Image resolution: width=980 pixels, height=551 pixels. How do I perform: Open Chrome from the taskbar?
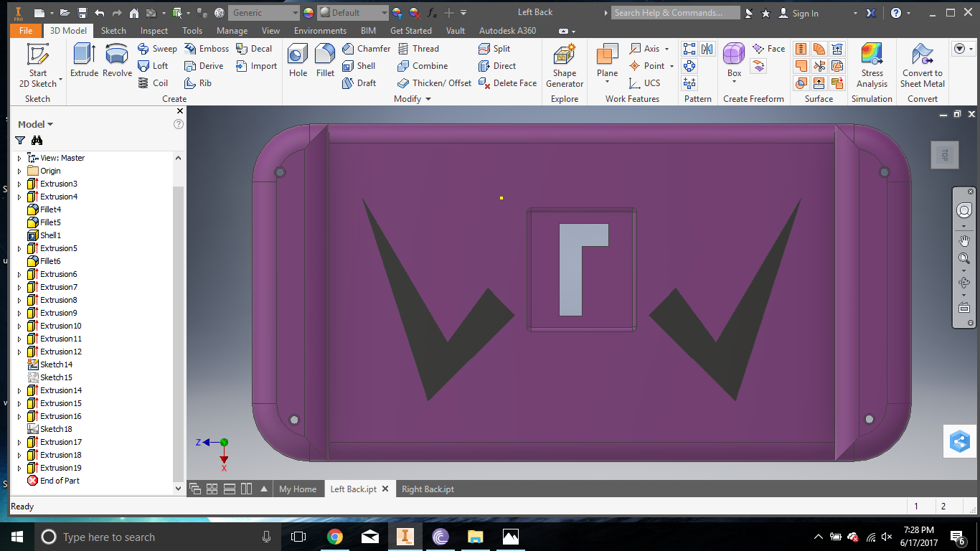tap(334, 537)
